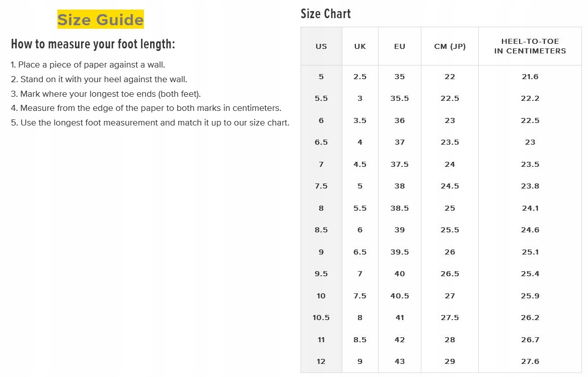Image resolution: width=588 pixels, height=377 pixels.
Task: Click EU size 40.5 cell
Action: coord(400,296)
